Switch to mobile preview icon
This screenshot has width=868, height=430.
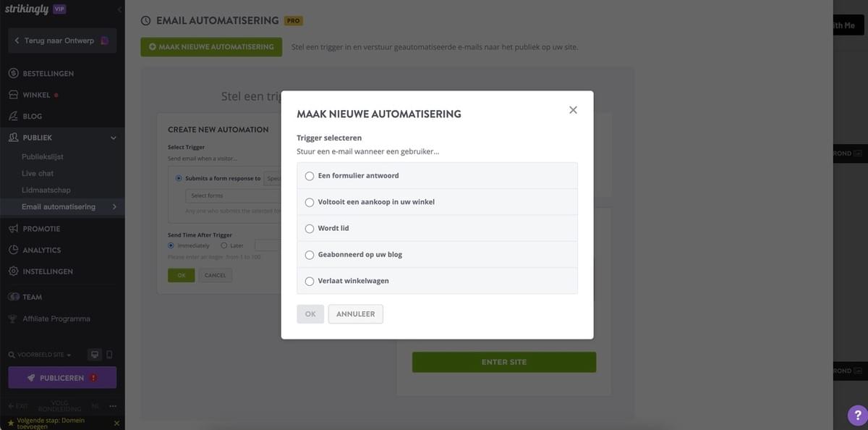pyautogui.click(x=109, y=353)
